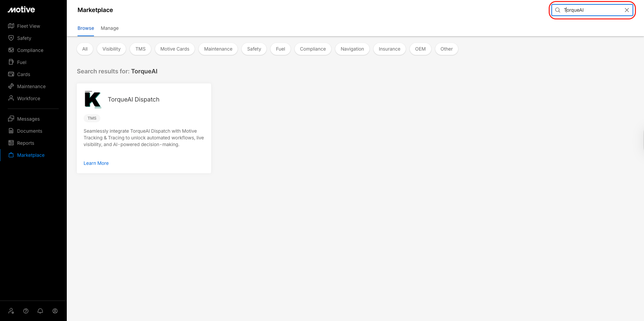
Task: Filter by Visibility category
Action: point(111,49)
